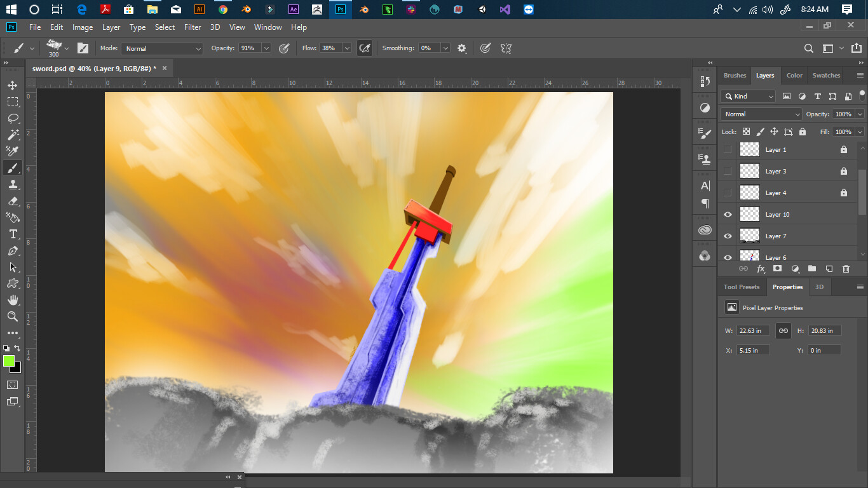Open blending Mode dropdown in options bar
Screen dimensions: 868x488
coord(162,48)
